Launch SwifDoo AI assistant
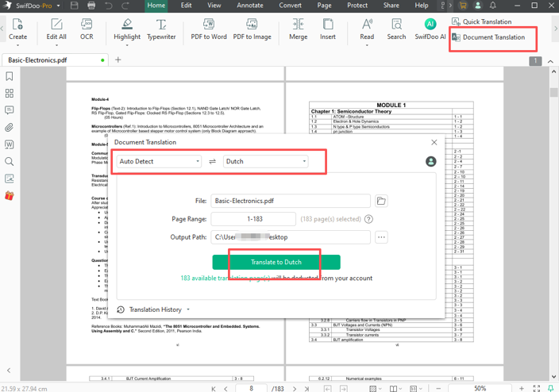The height and width of the screenshot is (392, 559). pos(430,29)
